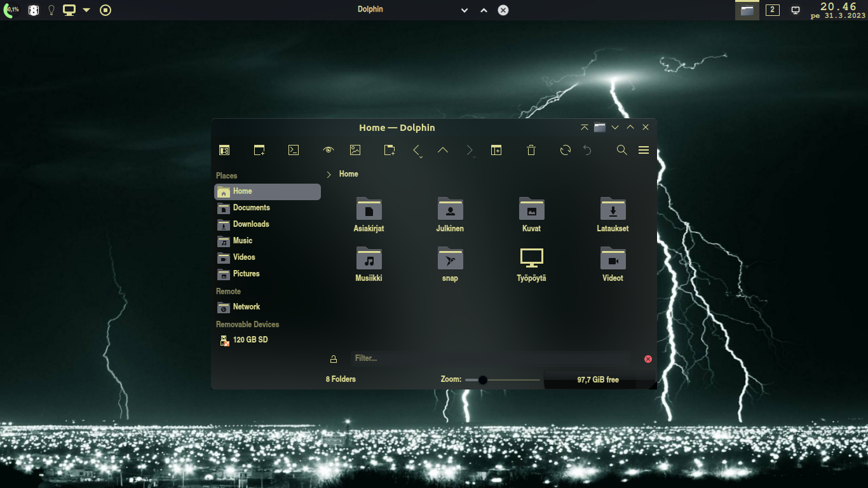Screen dimensions: 868x488
Task: Click the lightbulb icon in top panel
Action: (51, 10)
